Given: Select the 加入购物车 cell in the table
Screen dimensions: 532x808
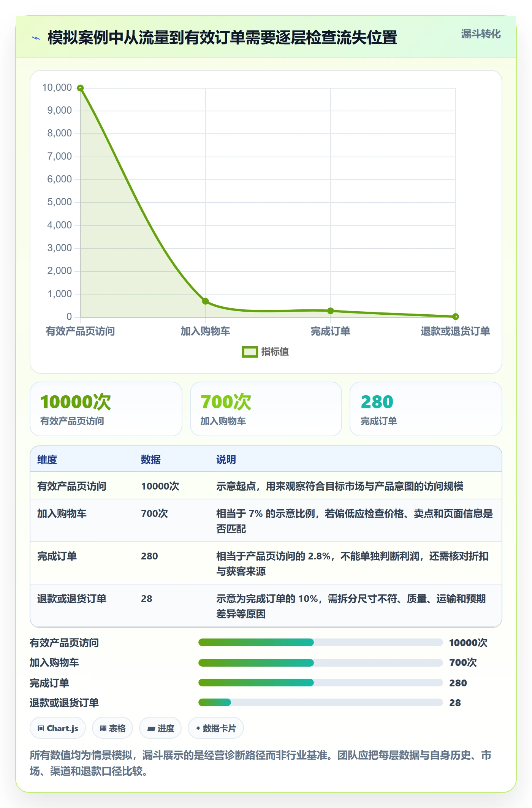Looking at the screenshot, I should point(62,513).
